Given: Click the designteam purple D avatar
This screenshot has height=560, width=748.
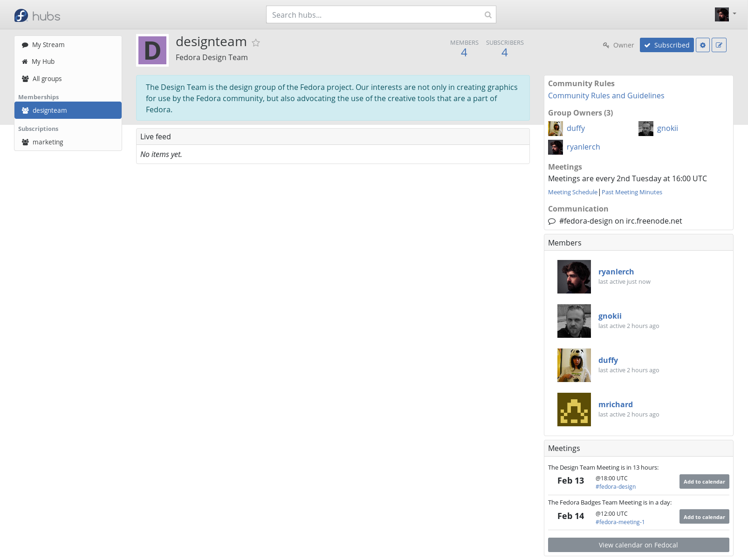Looking at the screenshot, I should tap(152, 50).
